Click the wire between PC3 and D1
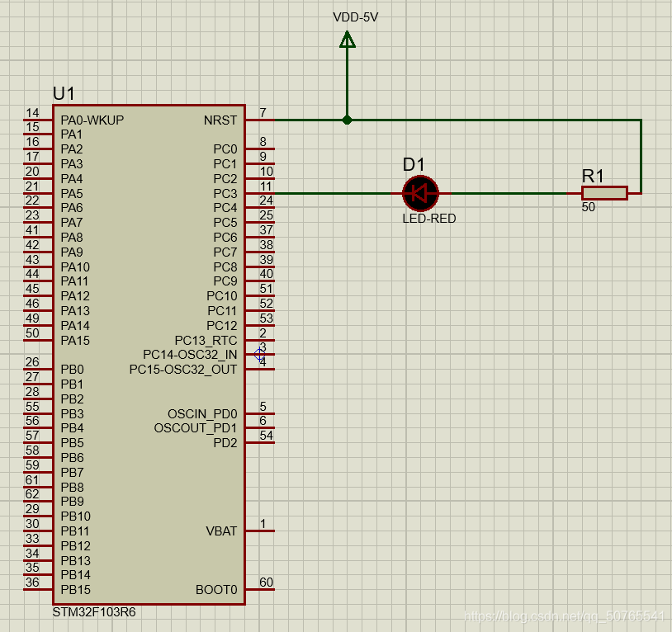 pyautogui.click(x=333, y=194)
